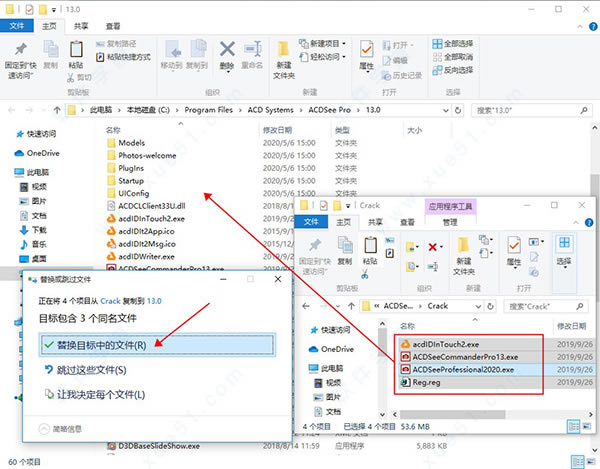This screenshot has width=600, height=469.
Task: Click Paste shortcut in the 13.0 window ribbon
Action: 123,57
